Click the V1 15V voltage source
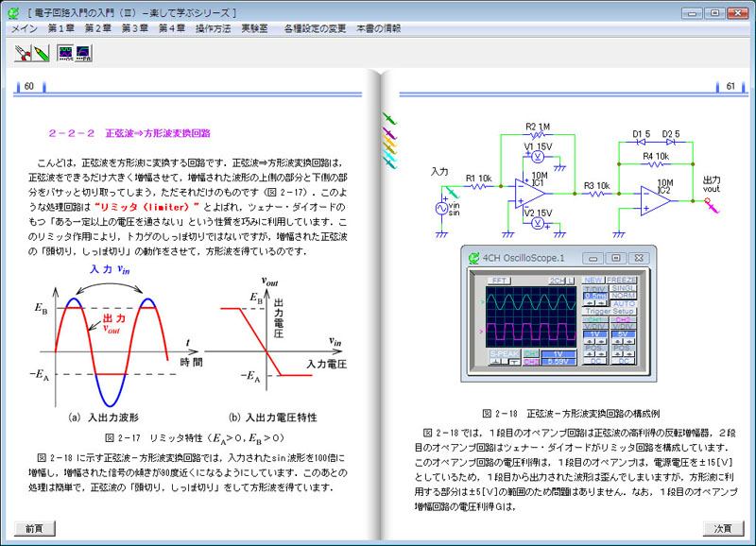The height and width of the screenshot is (546, 756). coord(538,157)
